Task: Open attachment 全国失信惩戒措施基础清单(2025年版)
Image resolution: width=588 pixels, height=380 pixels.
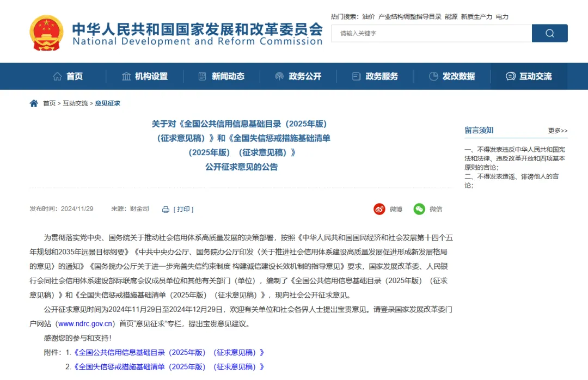Action: [x=169, y=366]
